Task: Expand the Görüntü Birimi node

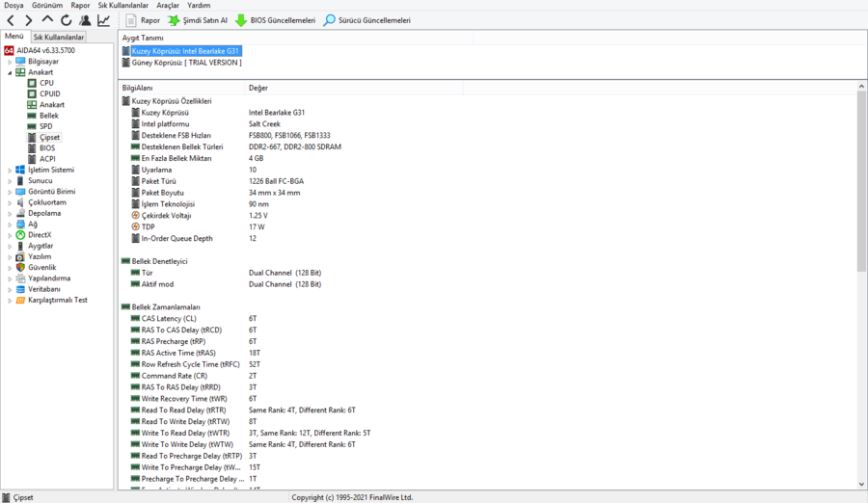Action: pyautogui.click(x=10, y=192)
